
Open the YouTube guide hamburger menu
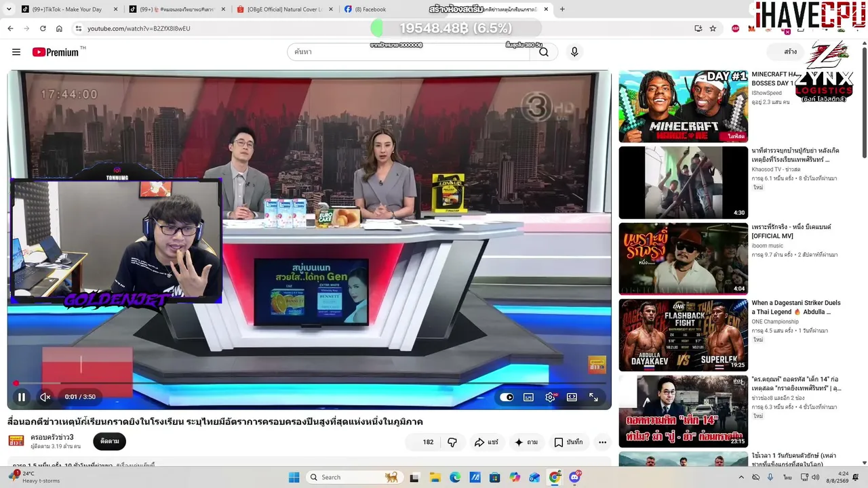16,52
